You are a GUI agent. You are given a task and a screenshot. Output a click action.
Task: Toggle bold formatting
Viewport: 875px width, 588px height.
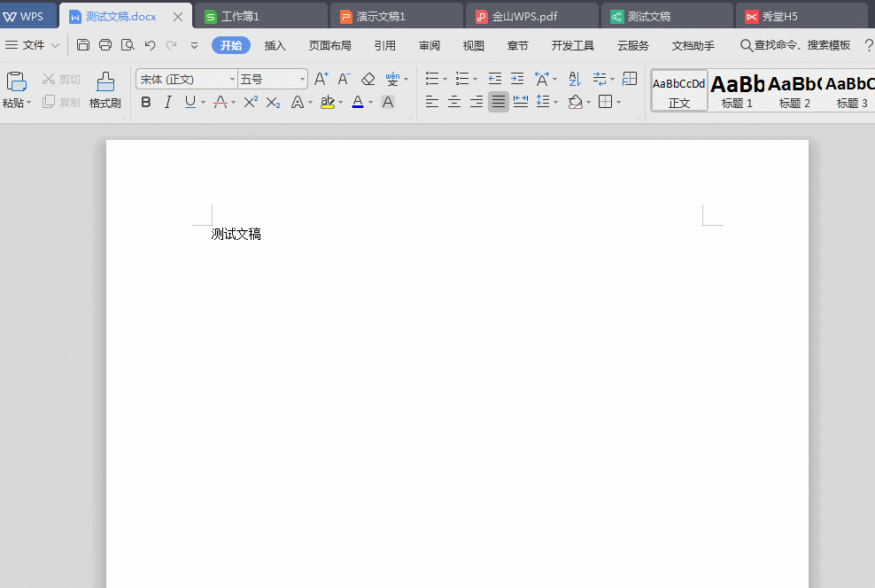coord(146,102)
